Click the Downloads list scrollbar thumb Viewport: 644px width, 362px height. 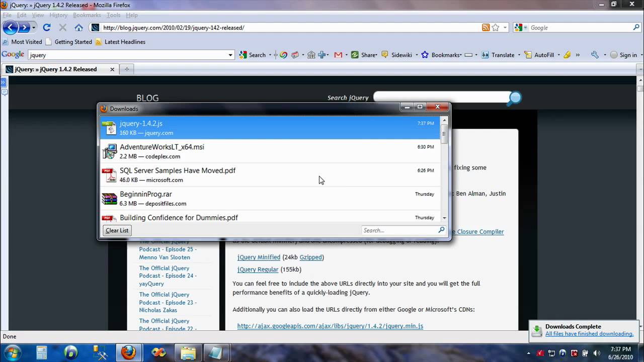pos(444,134)
